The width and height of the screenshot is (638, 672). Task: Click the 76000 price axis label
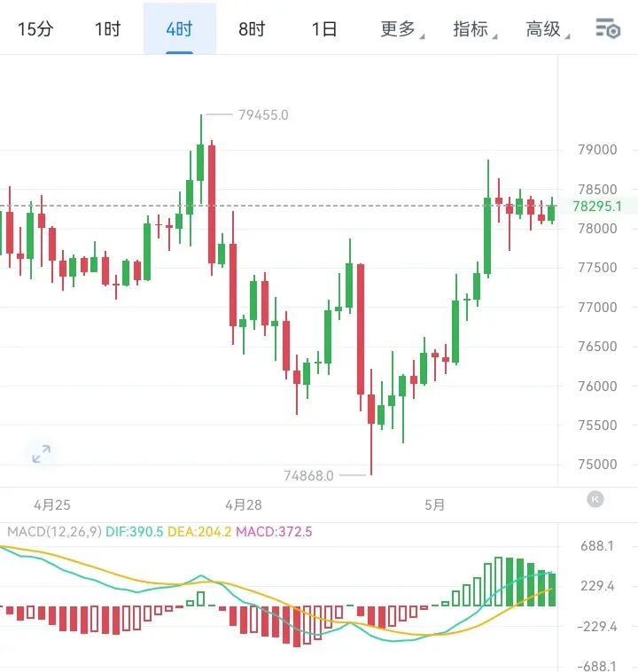point(597,387)
